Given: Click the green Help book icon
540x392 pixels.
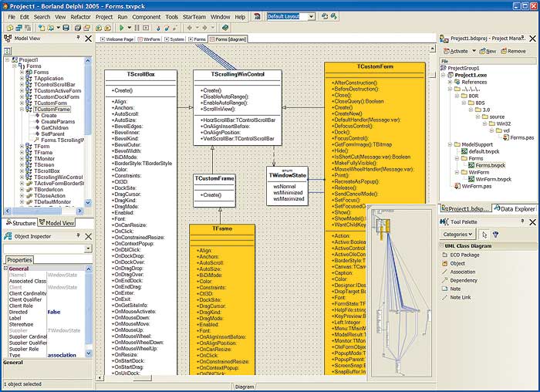Looking at the screenshot, I should coord(225,28).
